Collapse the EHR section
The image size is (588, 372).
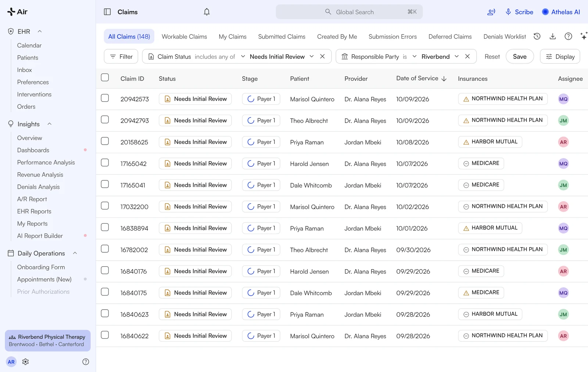(40, 32)
